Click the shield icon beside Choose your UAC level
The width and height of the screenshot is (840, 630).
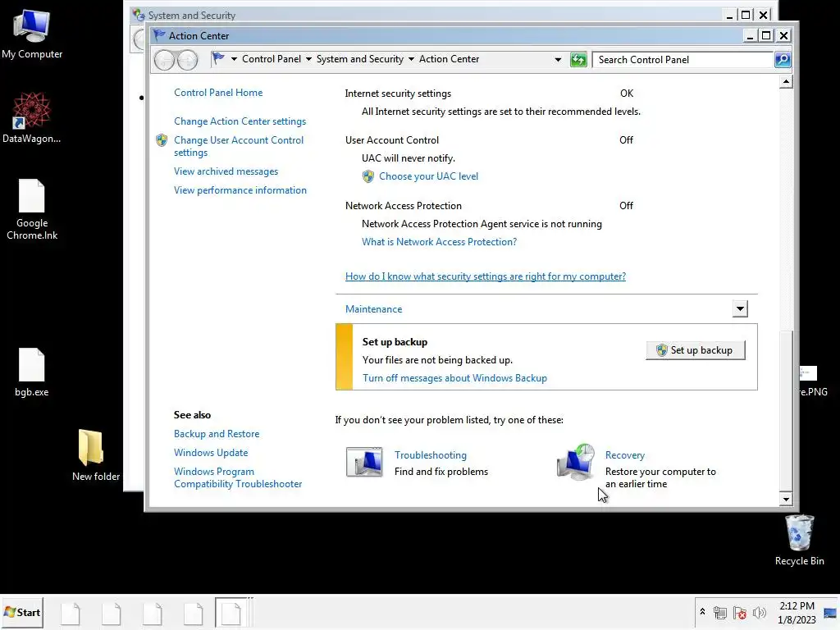pyautogui.click(x=368, y=176)
